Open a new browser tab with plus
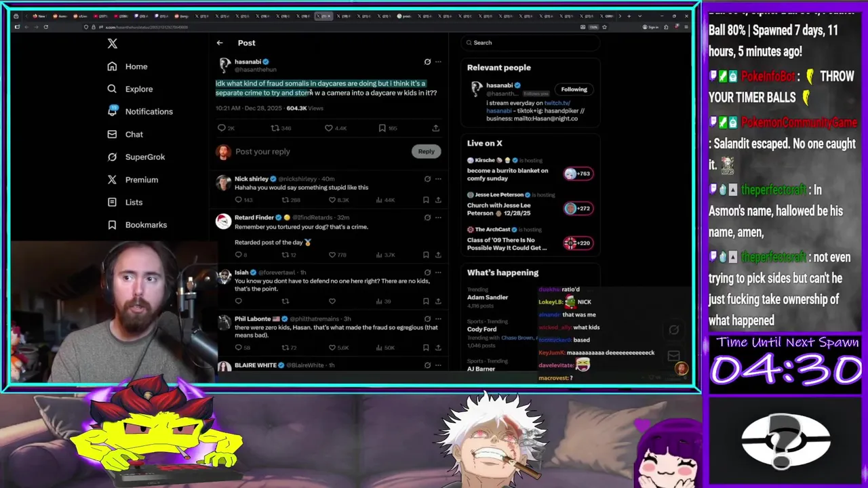This screenshot has height=488, width=868. (629, 16)
